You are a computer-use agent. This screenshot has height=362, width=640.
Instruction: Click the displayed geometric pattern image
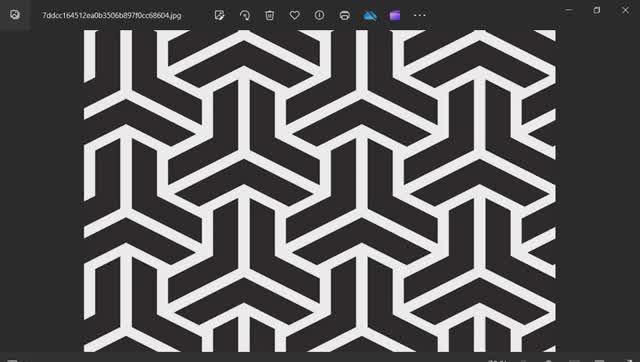pos(320,191)
